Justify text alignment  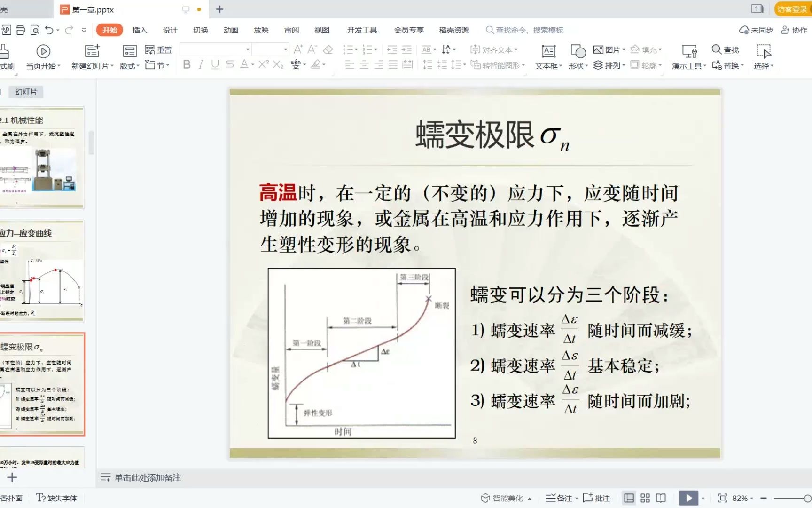[393, 64]
